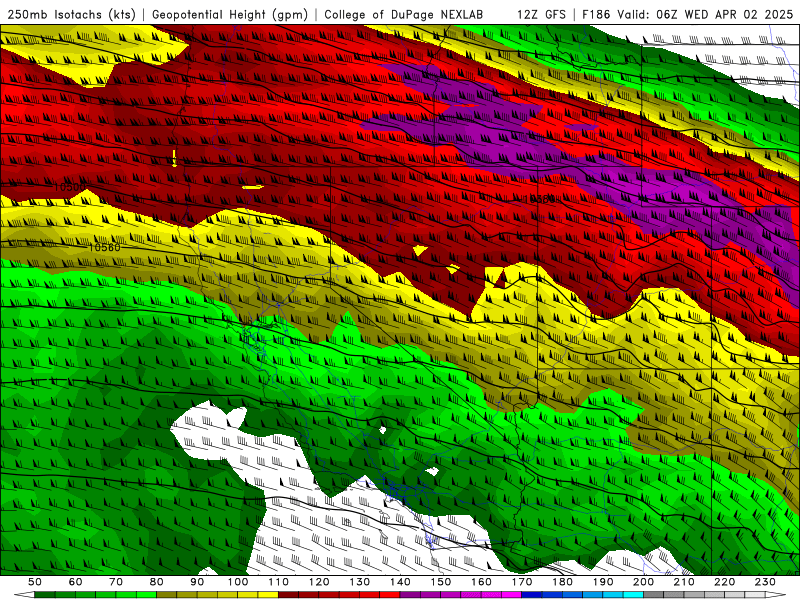The image size is (800, 600).
Task: Click the 90 knot legend value
Action: (x=197, y=582)
